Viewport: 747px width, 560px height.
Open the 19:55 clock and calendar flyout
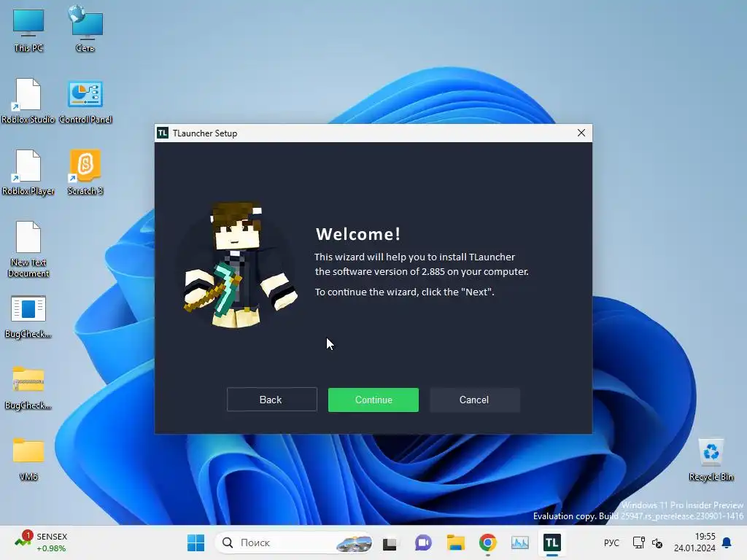(694, 542)
